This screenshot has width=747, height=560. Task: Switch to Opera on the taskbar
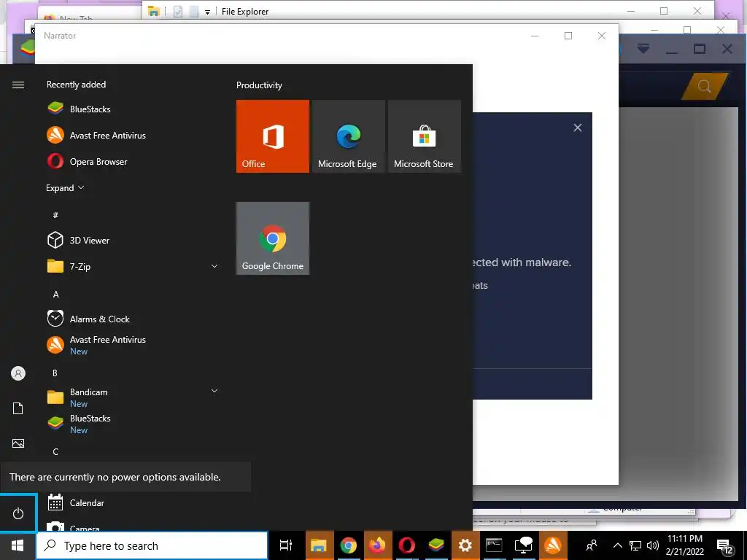(407, 545)
